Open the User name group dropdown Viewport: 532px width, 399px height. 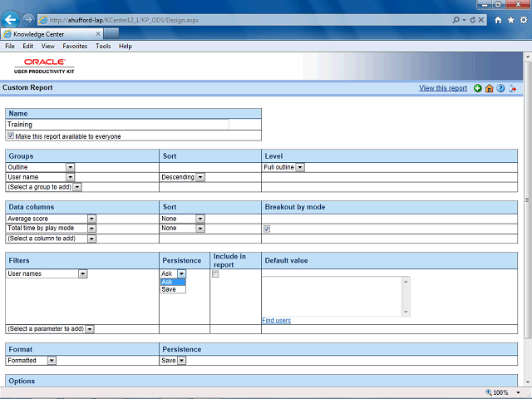(x=70, y=177)
